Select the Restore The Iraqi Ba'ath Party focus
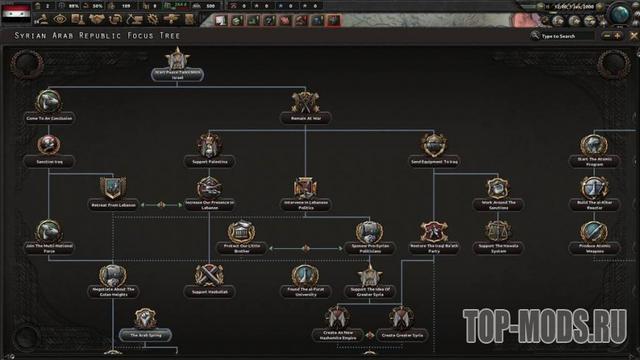This screenshot has height=360, width=640. (x=434, y=238)
